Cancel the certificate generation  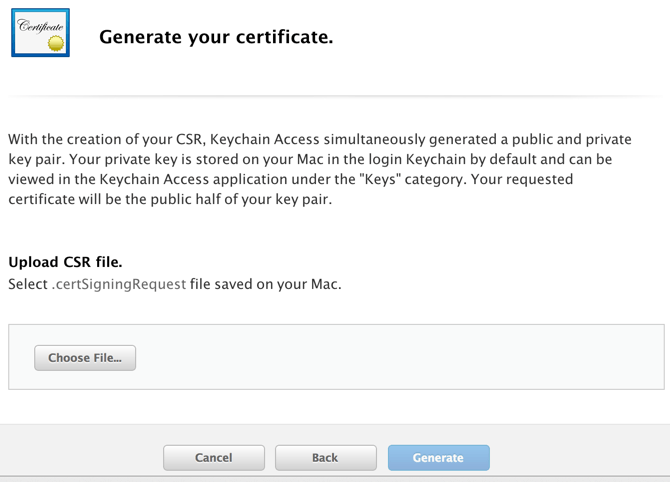214,458
